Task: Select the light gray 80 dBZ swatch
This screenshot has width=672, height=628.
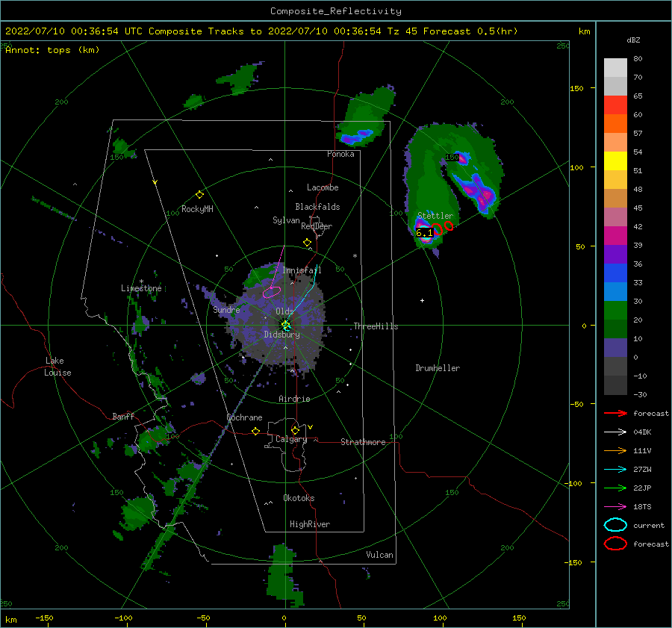Action: [x=615, y=67]
